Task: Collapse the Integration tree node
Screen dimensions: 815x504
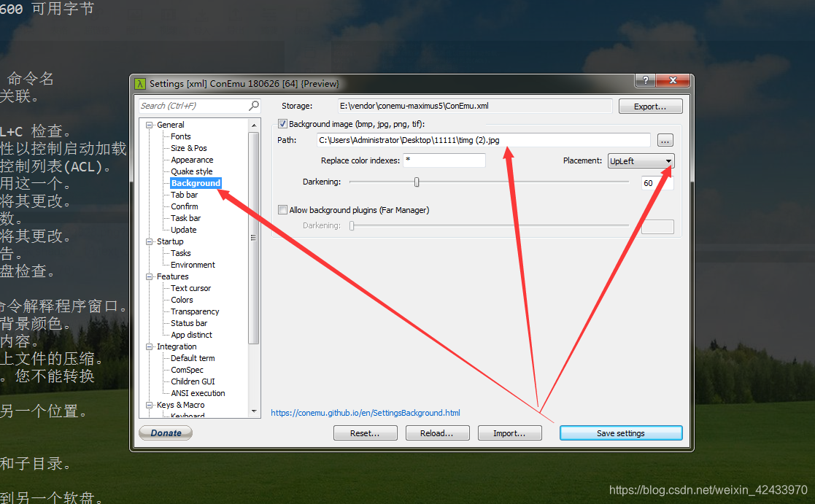Action: [x=149, y=346]
